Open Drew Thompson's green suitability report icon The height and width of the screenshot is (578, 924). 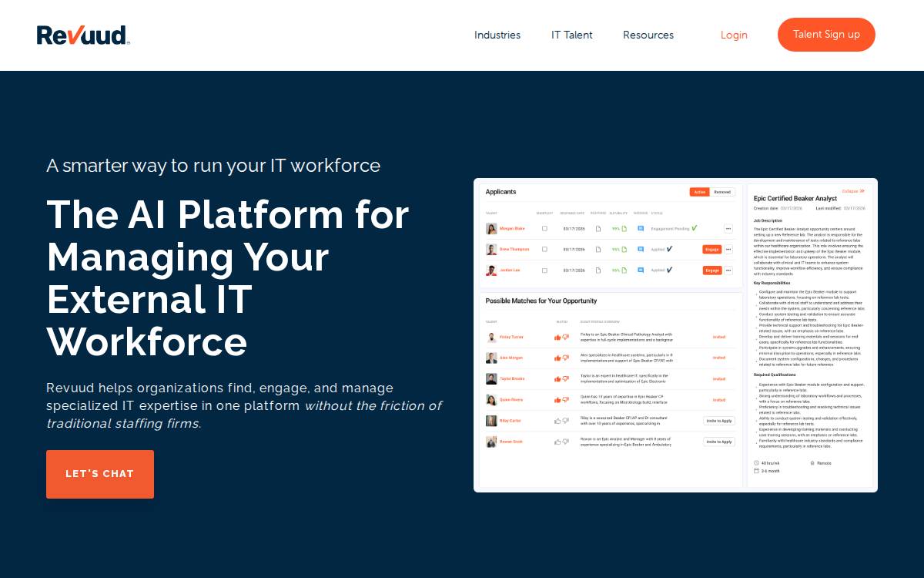click(624, 250)
